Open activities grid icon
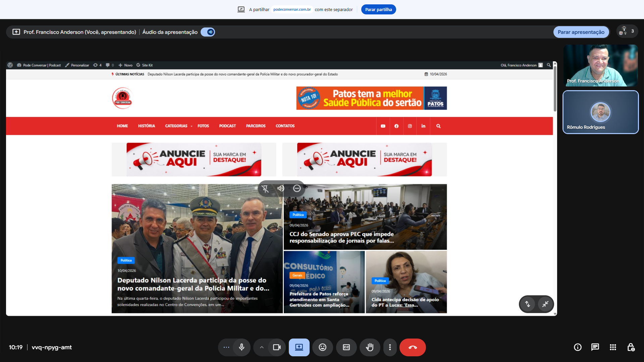The width and height of the screenshot is (644, 362). click(x=613, y=347)
